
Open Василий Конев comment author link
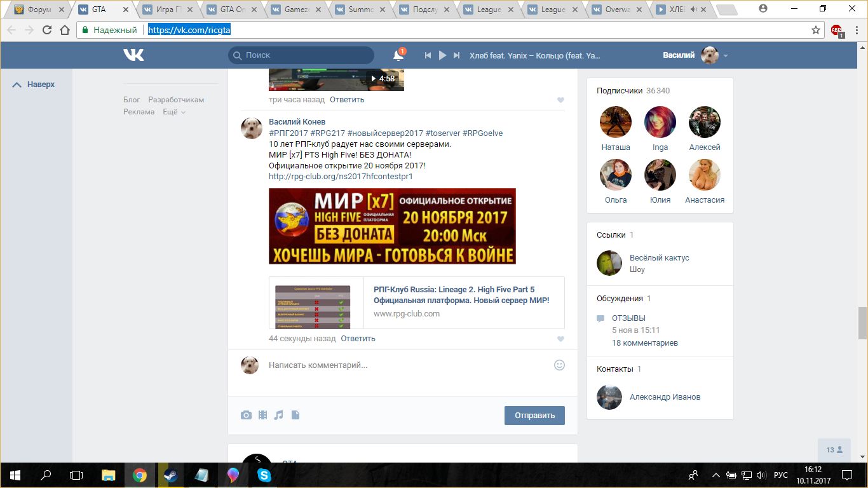click(297, 121)
